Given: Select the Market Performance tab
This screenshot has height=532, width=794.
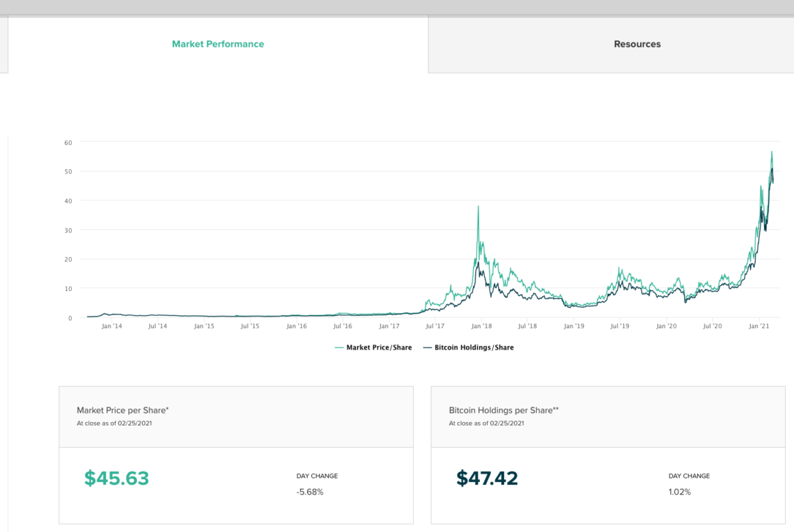Looking at the screenshot, I should (218, 44).
